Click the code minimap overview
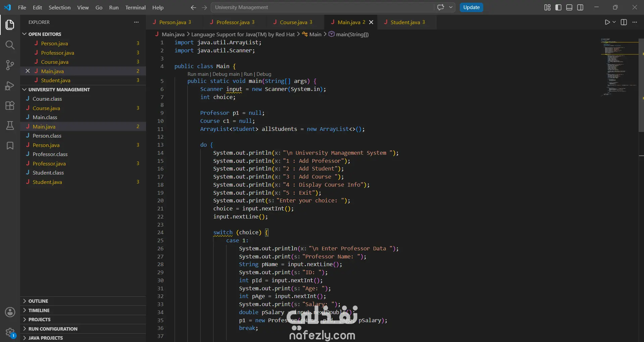The height and width of the screenshot is (342, 644). coord(619,67)
